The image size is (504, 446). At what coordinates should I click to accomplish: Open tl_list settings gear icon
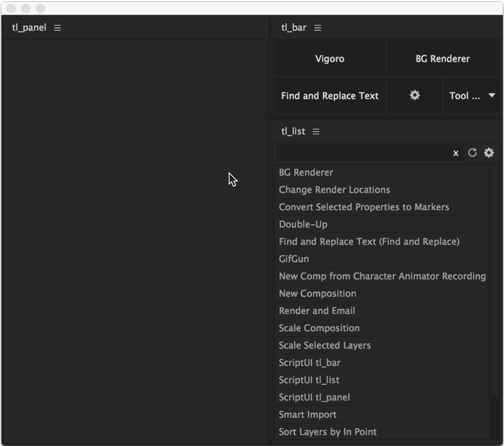[489, 153]
